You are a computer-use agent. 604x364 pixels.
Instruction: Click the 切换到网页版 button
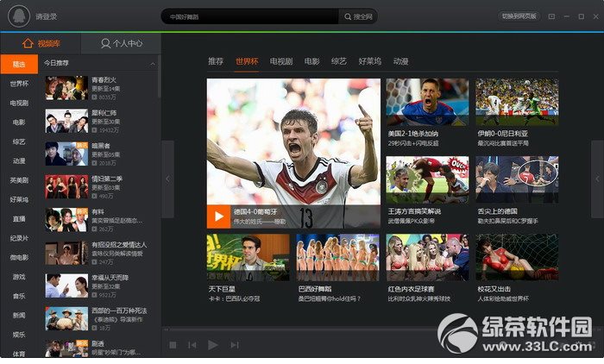tap(519, 16)
